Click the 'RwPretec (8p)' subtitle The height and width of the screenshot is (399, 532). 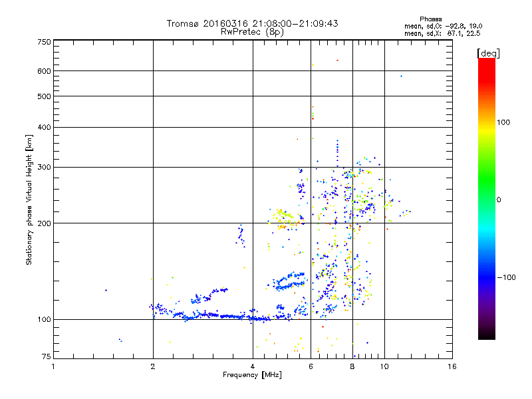[x=252, y=32]
